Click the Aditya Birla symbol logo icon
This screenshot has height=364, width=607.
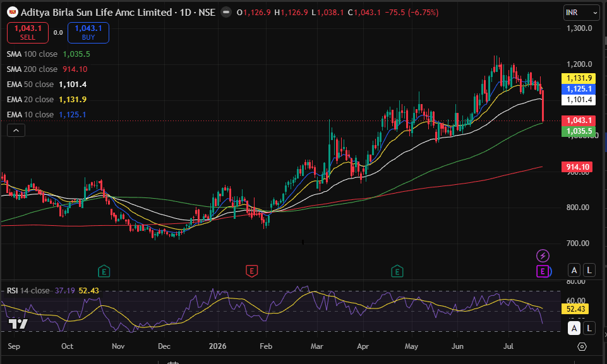(x=13, y=13)
